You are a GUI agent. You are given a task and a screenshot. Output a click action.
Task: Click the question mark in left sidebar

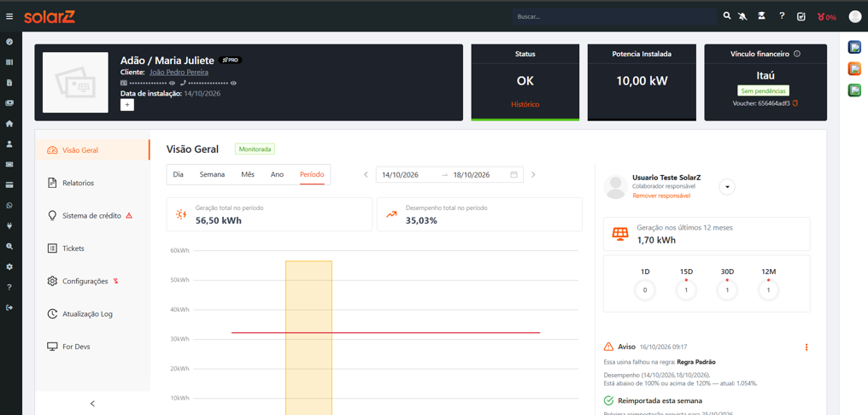coord(9,287)
